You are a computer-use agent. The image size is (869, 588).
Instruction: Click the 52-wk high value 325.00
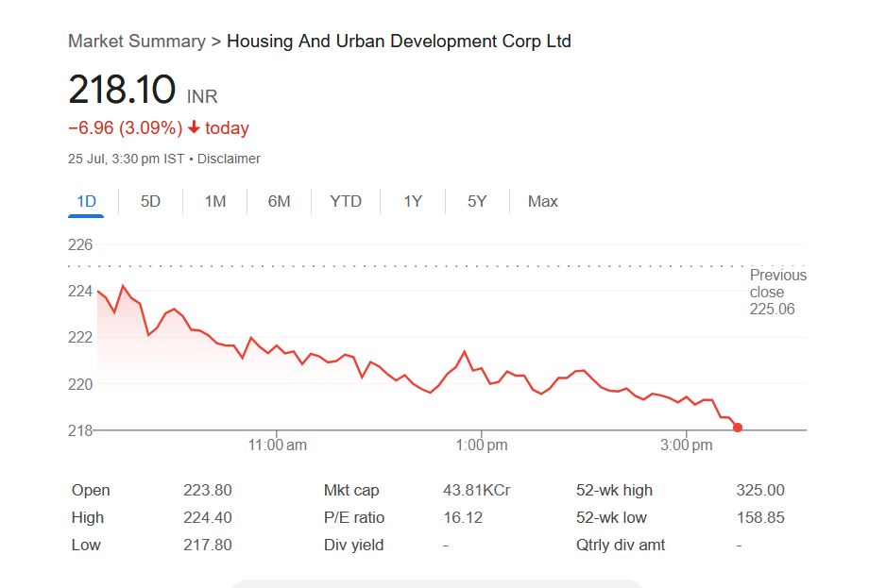pos(760,491)
